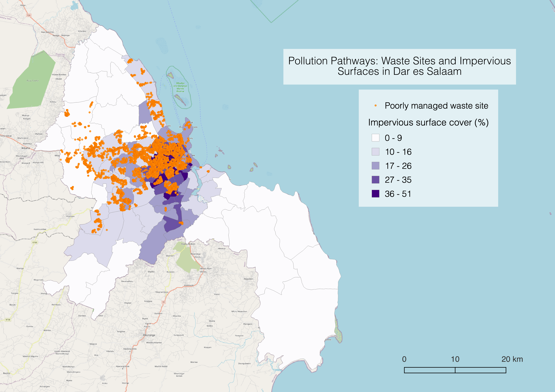This screenshot has width=555, height=392.
Task: Click the '10' scale bar label
Action: 455,359
